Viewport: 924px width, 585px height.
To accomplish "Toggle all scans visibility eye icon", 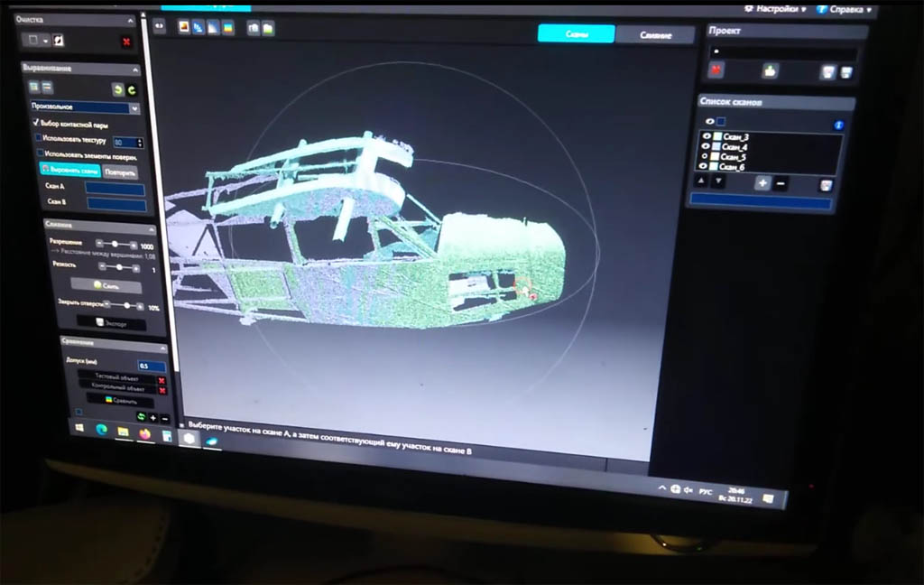I will click(x=709, y=122).
